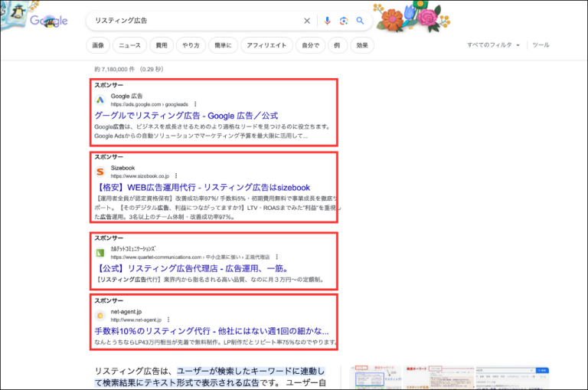The width and height of the screenshot is (588, 390).
Task: Click the flower doodle decoration image
Action: (x=412, y=16)
